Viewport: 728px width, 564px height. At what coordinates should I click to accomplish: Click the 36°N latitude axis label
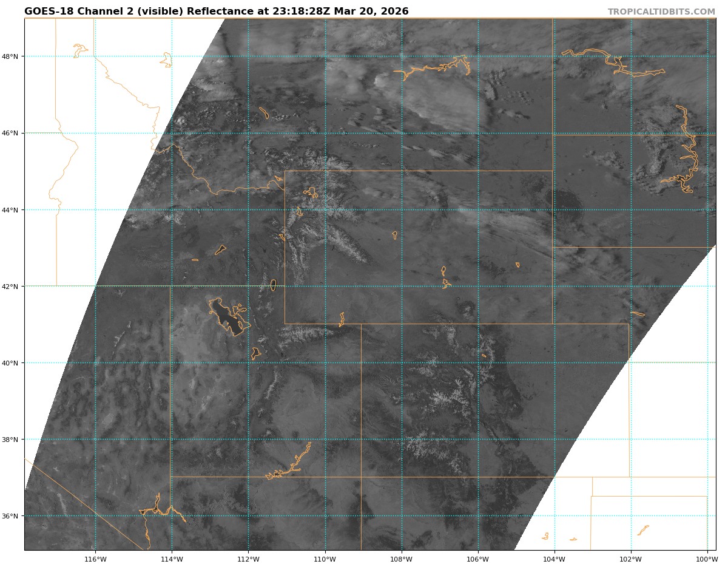pyautogui.click(x=12, y=516)
